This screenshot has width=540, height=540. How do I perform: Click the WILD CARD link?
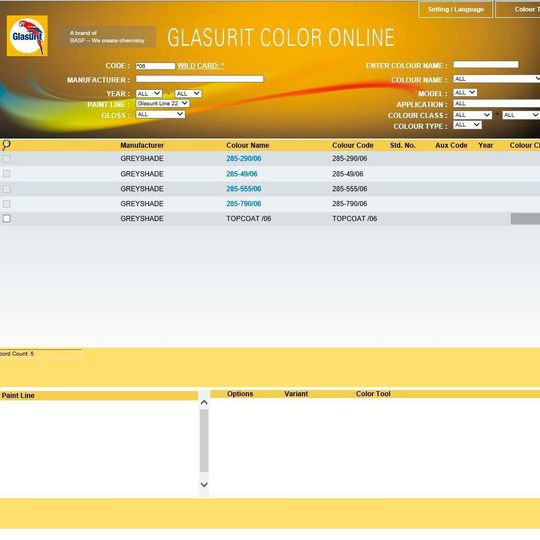[200, 65]
